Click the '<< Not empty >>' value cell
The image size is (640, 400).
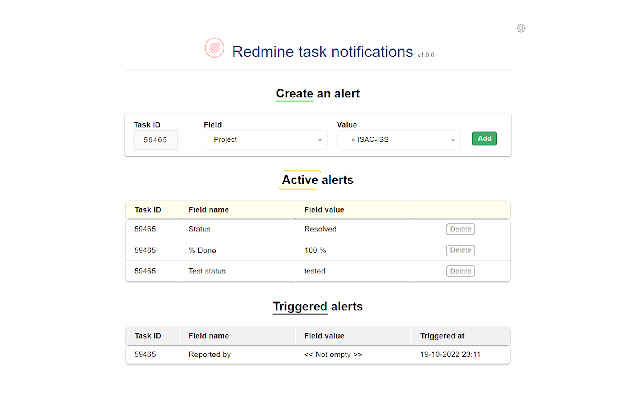click(333, 354)
